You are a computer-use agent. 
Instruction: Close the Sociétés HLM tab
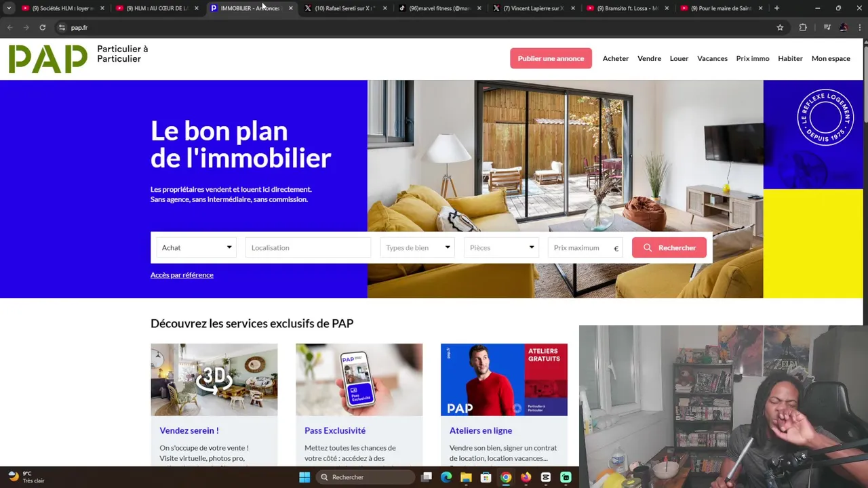(x=102, y=8)
